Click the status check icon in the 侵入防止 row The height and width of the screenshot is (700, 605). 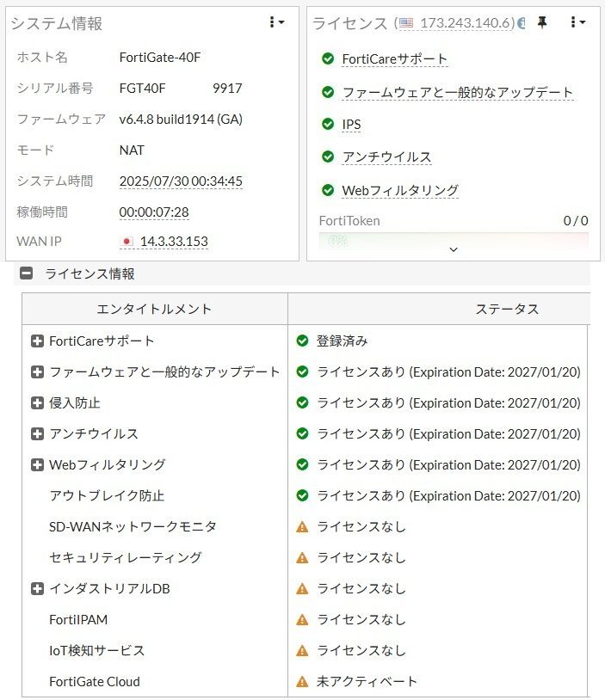tap(303, 402)
